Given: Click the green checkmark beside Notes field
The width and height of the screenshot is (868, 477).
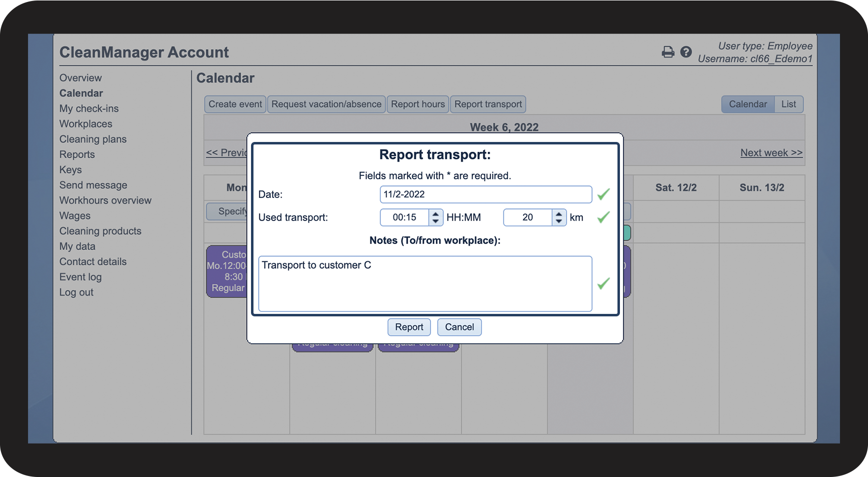Looking at the screenshot, I should (603, 283).
